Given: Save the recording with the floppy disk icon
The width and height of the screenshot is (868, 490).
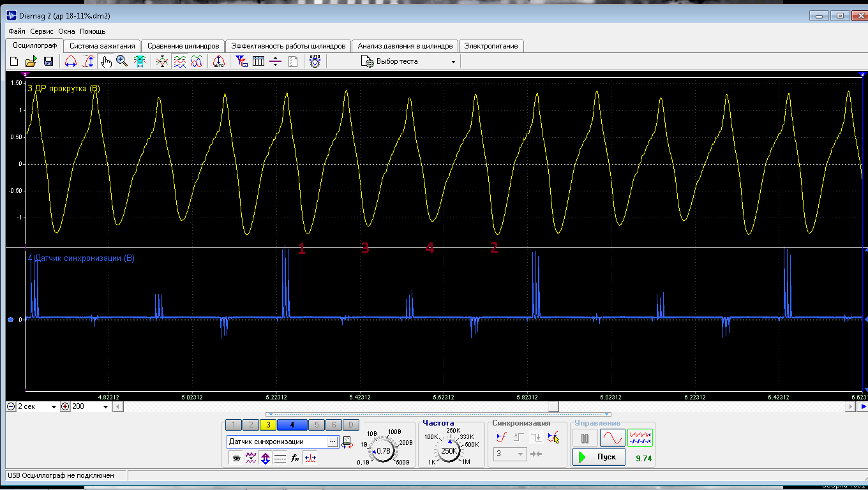Looking at the screenshot, I should (x=48, y=61).
